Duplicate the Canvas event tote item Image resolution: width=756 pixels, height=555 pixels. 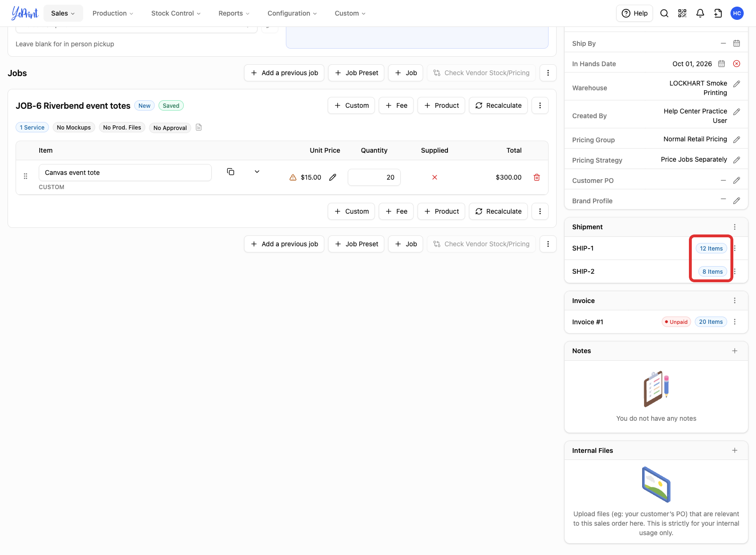coord(231,172)
